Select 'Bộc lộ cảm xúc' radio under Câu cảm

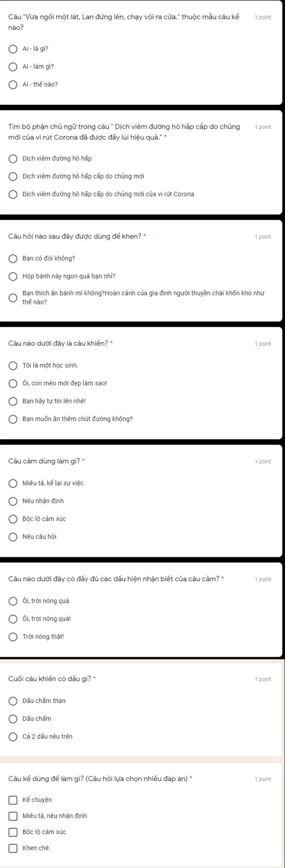click(x=13, y=519)
